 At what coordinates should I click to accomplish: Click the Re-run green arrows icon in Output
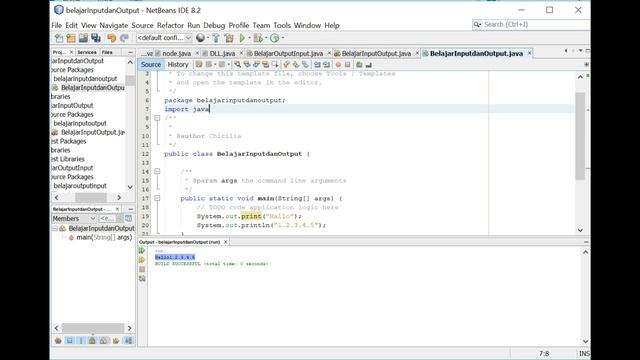click(x=142, y=251)
